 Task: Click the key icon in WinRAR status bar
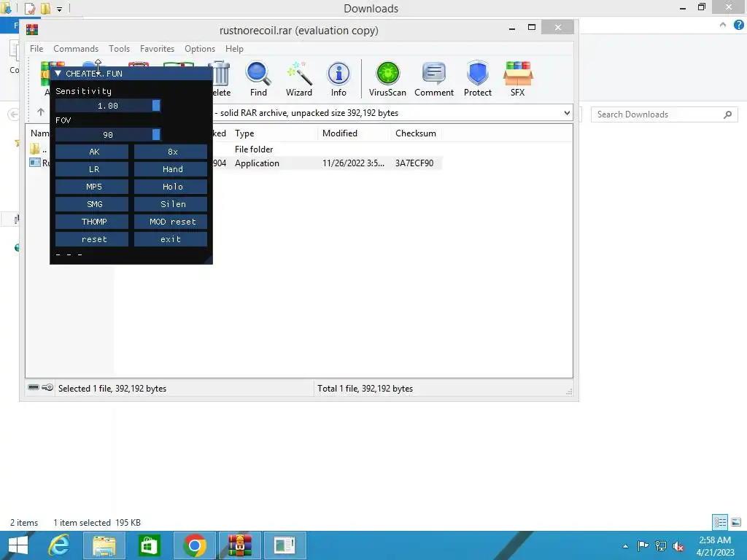(47, 387)
